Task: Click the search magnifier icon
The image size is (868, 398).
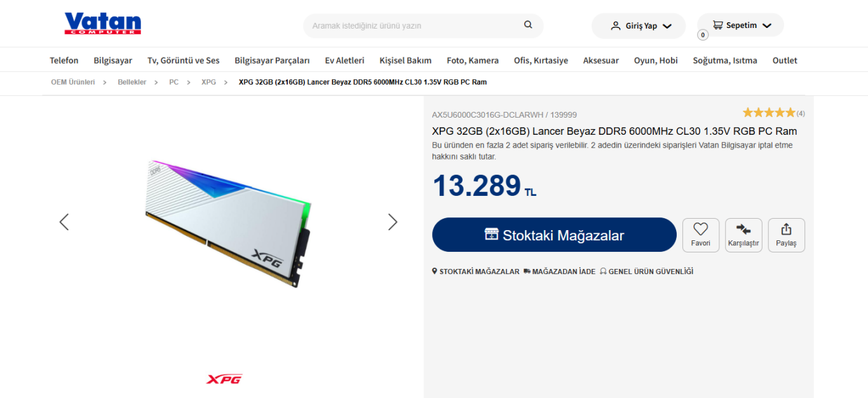Action: click(x=528, y=25)
